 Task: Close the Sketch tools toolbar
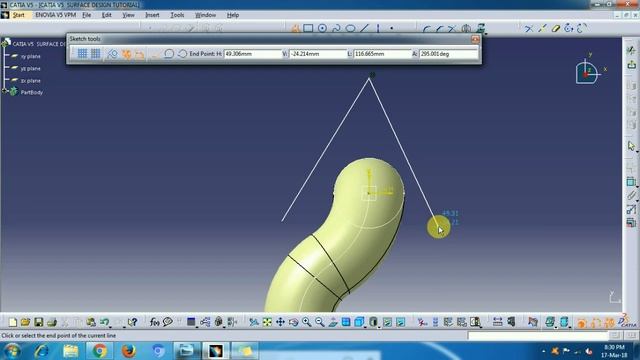[x=475, y=39]
